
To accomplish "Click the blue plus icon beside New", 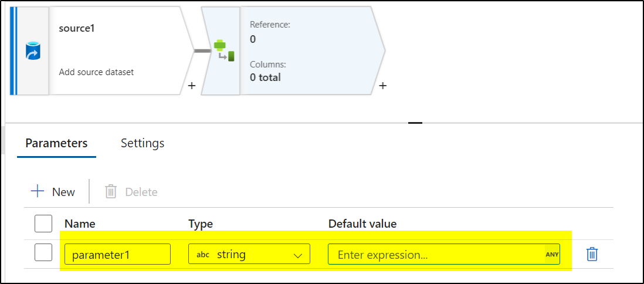I will [x=38, y=191].
